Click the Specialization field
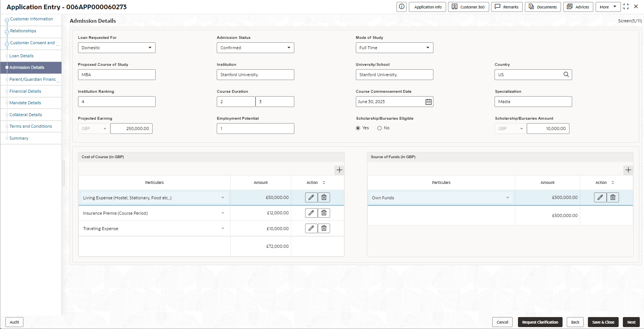The height and width of the screenshot is (329, 644). click(x=533, y=102)
